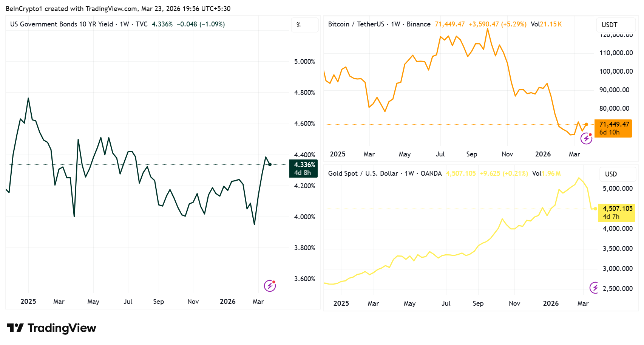Open the USDT currency selector on the Bitcoin chart
This screenshot has height=345, width=644.
pyautogui.click(x=616, y=25)
